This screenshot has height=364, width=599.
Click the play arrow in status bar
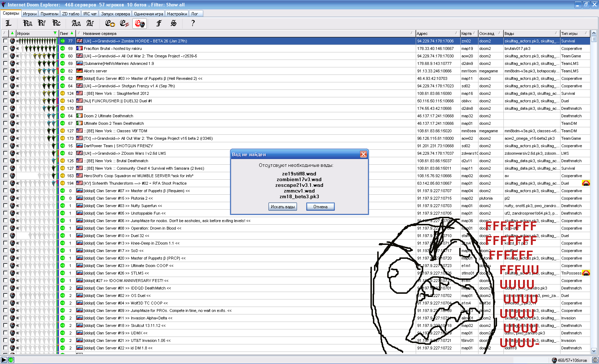click(x=4, y=360)
